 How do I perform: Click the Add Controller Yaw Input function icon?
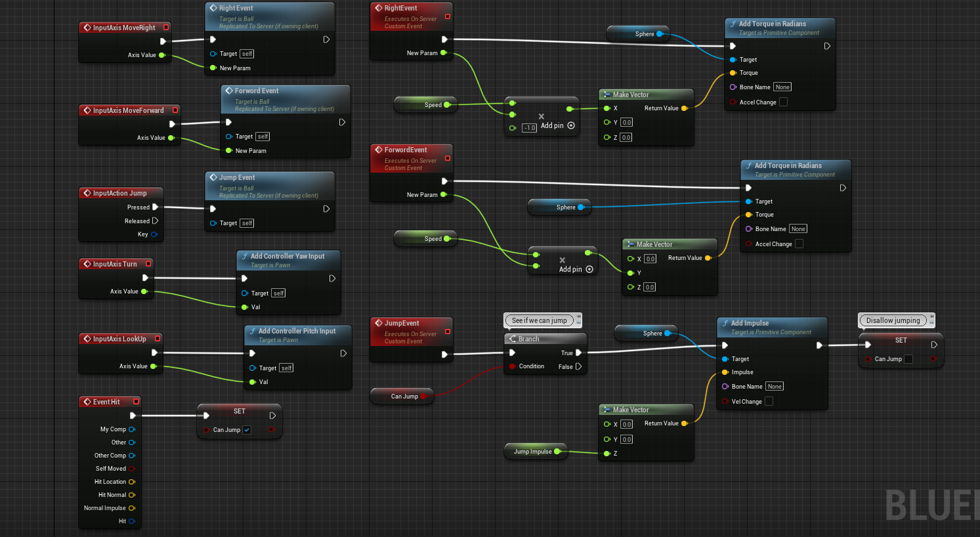[x=244, y=256]
